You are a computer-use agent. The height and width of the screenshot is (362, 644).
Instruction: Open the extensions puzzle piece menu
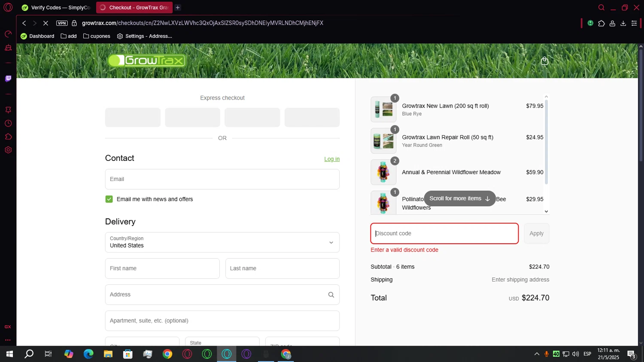601,23
